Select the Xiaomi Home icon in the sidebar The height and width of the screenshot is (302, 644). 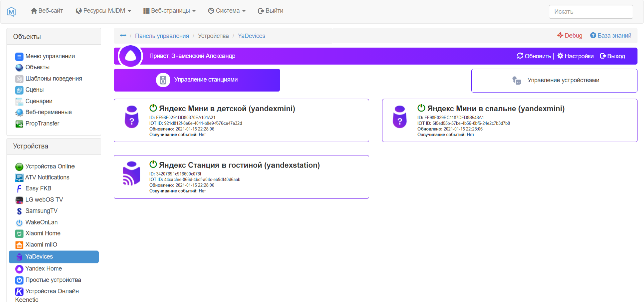19,233
